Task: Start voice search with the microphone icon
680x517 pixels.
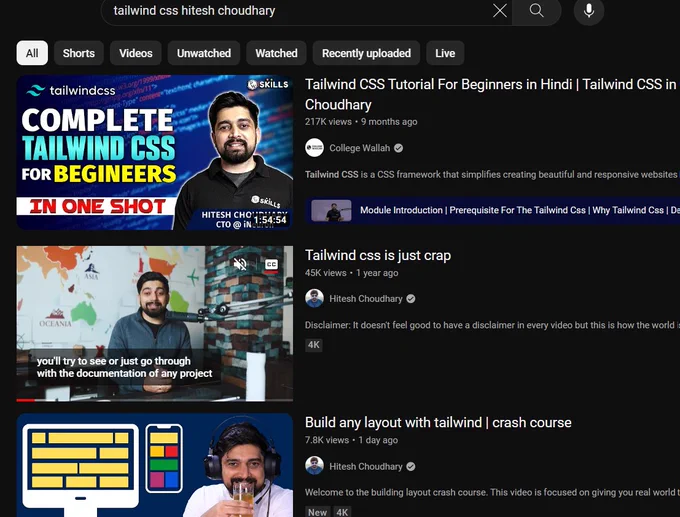Action: click(x=588, y=10)
